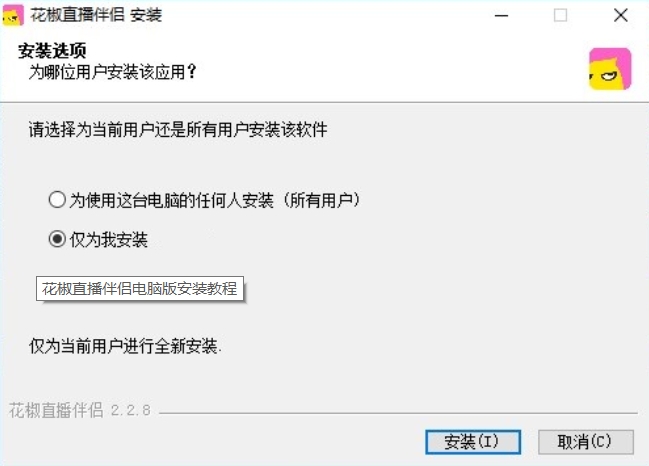Viewport: 649px width, 466px height.
Task: Click the 花椒直播伴侣电脑版安装教程 tooltip box
Action: click(140, 288)
